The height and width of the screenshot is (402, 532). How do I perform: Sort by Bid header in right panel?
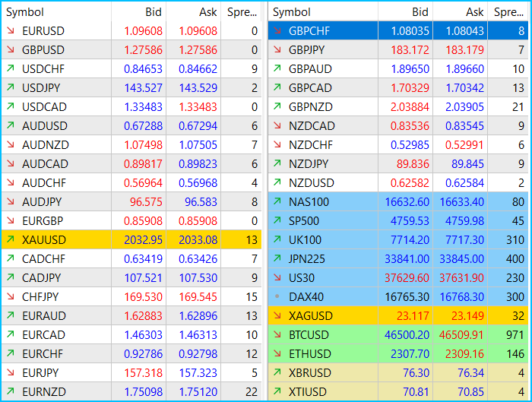pyautogui.click(x=420, y=12)
